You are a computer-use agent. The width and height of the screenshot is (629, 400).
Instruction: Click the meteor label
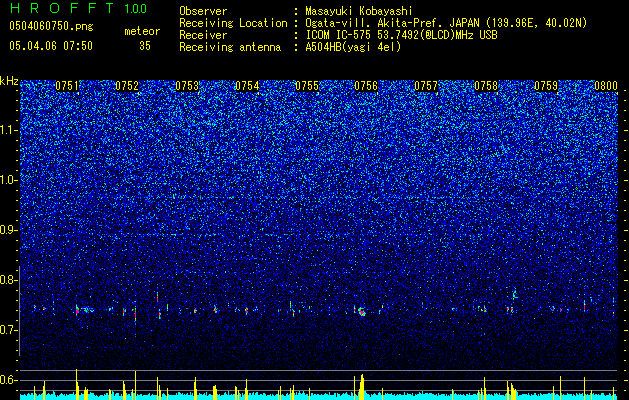(x=142, y=31)
